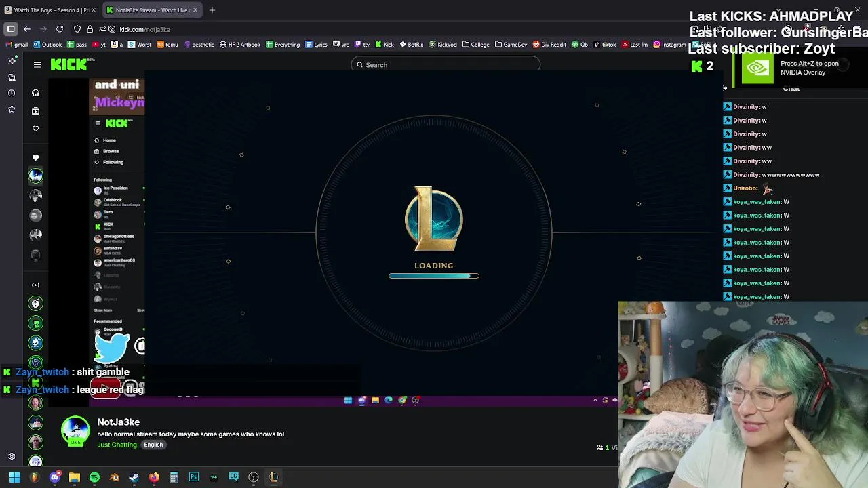Screen dimensions: 868x488
Task: Open the KickVod bookmark
Action: 443,45
